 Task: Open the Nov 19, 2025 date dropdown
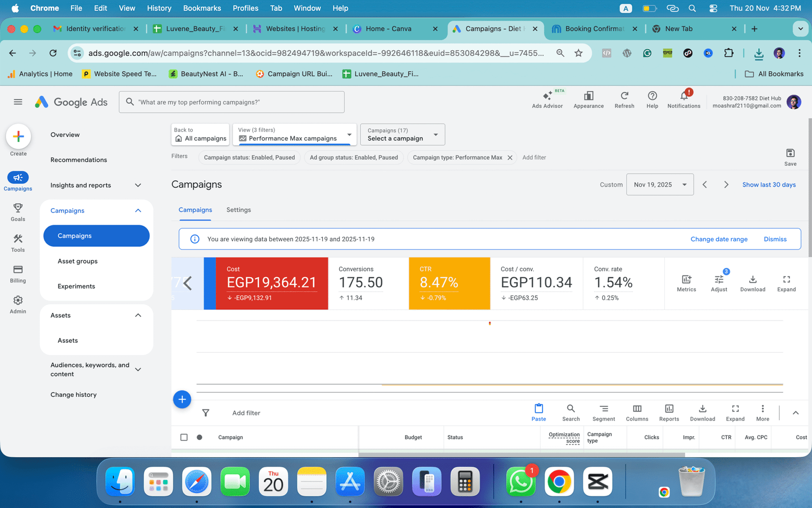(x=660, y=185)
